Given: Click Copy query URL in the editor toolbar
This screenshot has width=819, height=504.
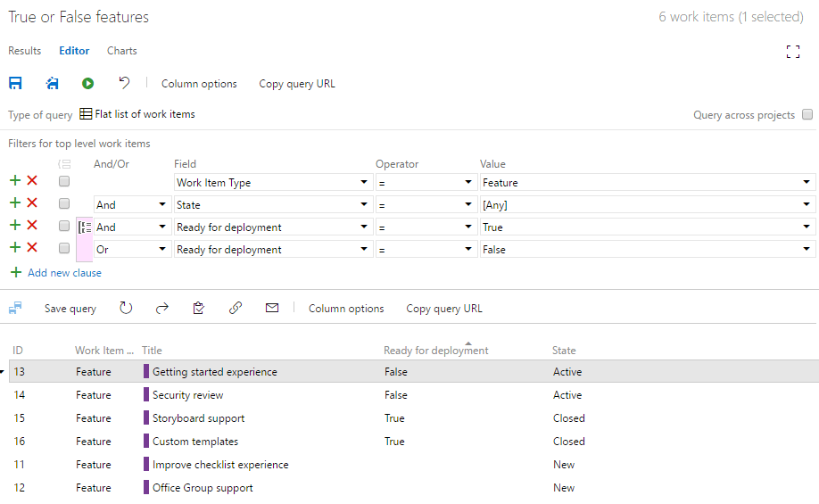Looking at the screenshot, I should tap(297, 84).
